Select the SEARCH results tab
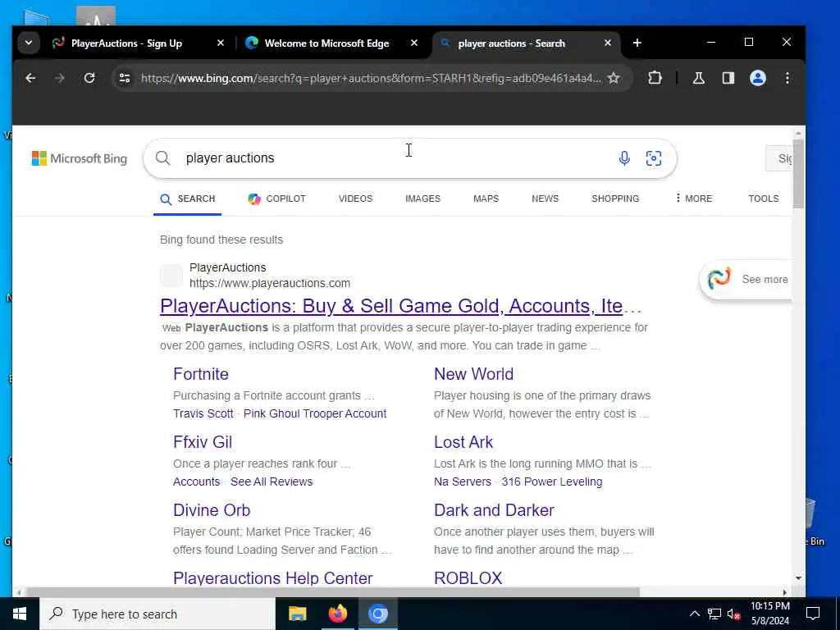 188,199
